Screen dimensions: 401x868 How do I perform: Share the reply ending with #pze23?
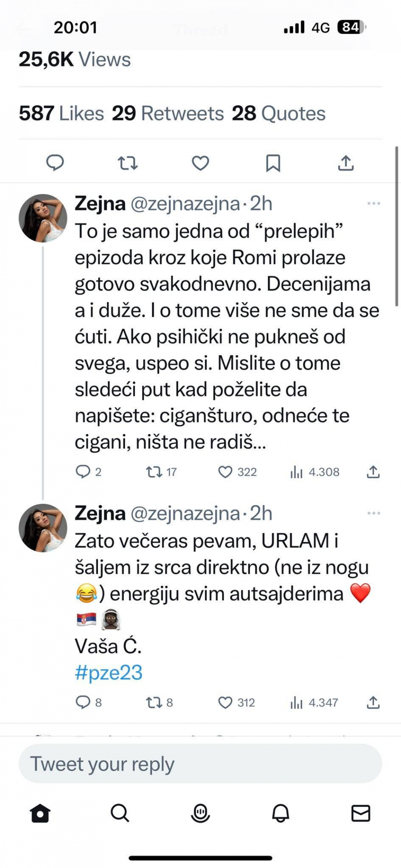click(x=373, y=702)
